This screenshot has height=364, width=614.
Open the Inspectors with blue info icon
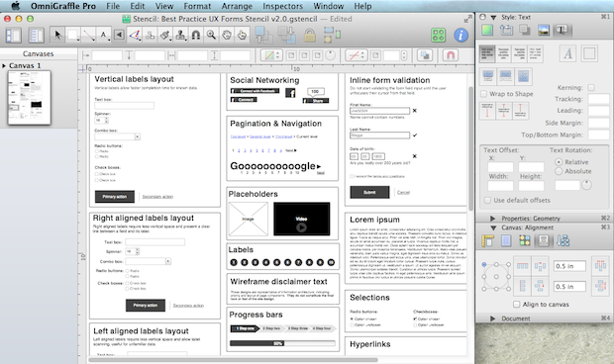[461, 36]
